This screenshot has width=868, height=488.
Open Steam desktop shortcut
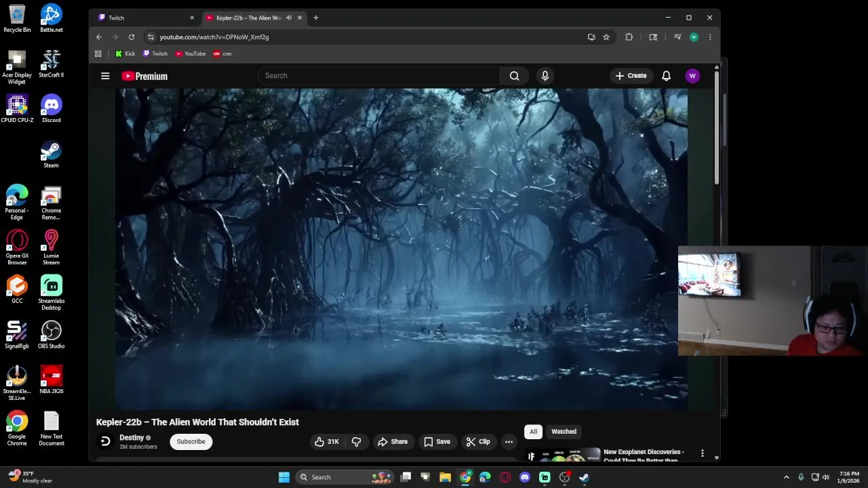coord(51,154)
